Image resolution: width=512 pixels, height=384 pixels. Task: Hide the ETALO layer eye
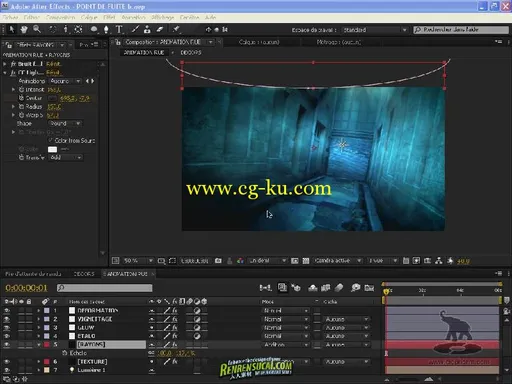click(7, 336)
